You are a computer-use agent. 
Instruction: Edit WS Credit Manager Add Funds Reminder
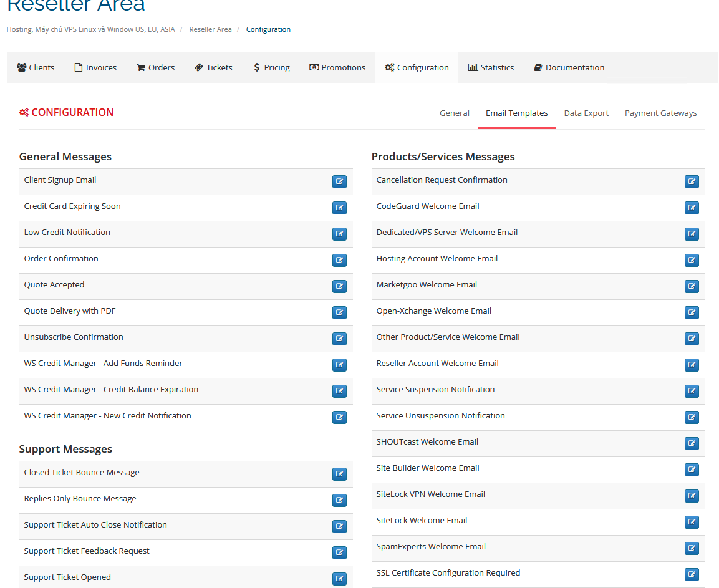pos(339,365)
